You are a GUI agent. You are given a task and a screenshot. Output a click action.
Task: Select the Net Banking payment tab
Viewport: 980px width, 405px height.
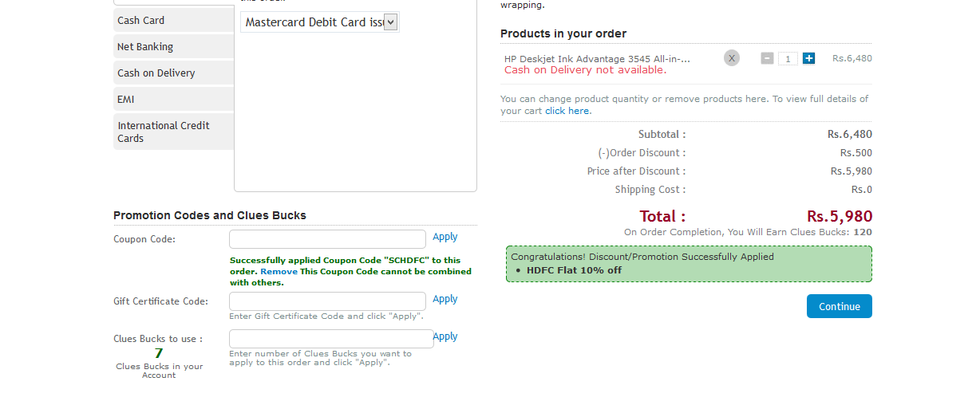[173, 46]
